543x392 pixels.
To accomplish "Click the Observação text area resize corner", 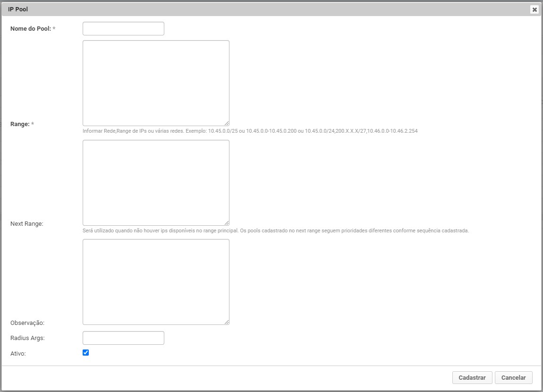I will (227, 322).
